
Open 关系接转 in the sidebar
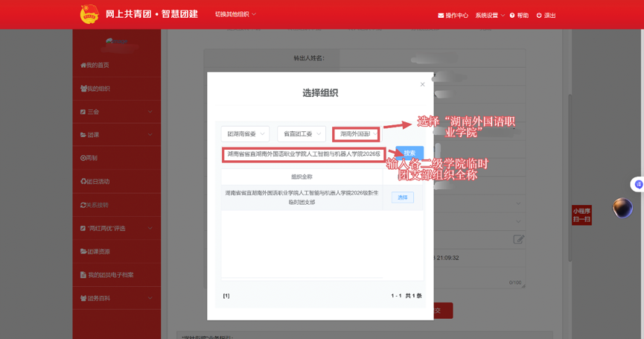pos(117,205)
